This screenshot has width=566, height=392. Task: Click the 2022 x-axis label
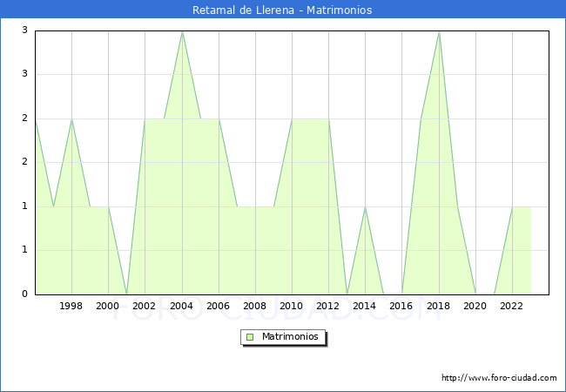point(512,306)
